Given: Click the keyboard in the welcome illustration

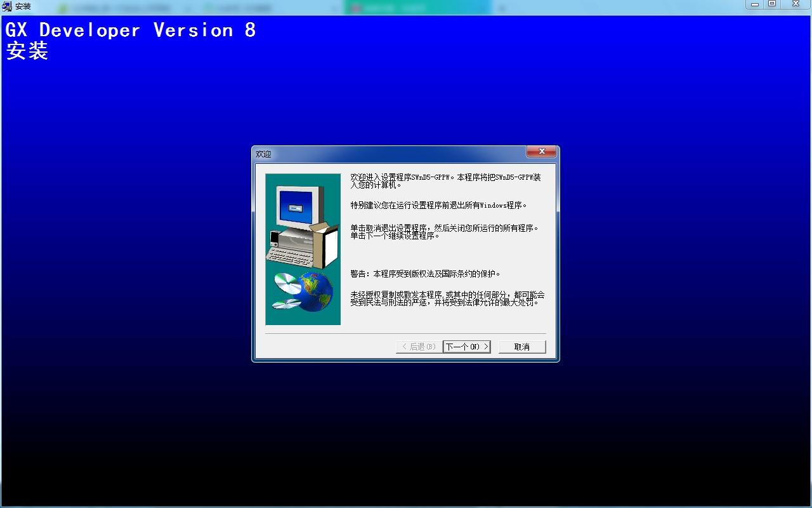Looking at the screenshot, I should point(289,256).
